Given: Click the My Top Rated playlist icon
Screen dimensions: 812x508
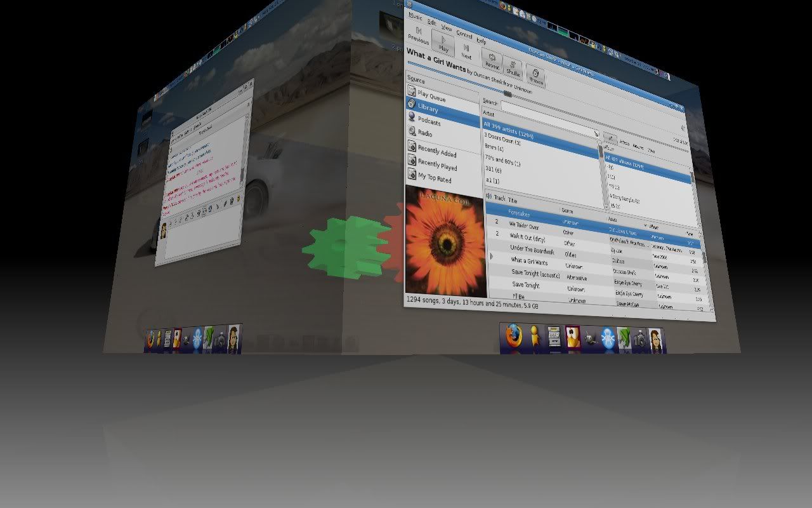Looking at the screenshot, I should [412, 173].
